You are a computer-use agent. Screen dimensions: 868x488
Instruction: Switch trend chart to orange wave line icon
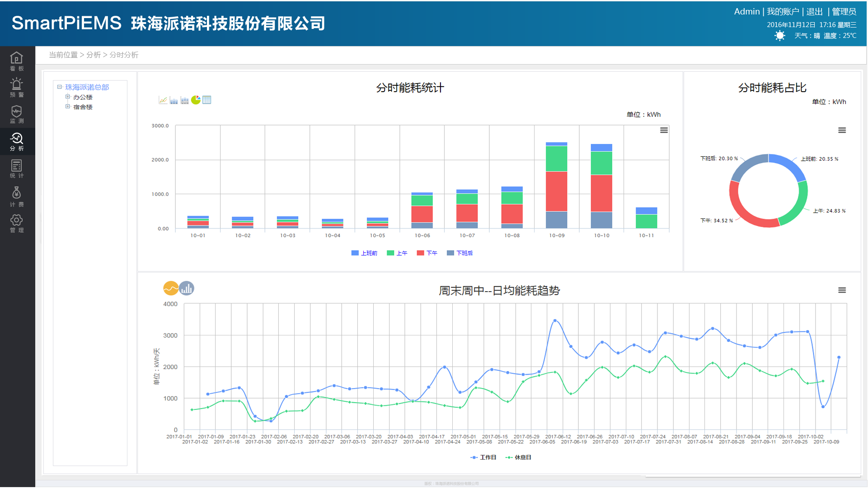click(x=170, y=288)
